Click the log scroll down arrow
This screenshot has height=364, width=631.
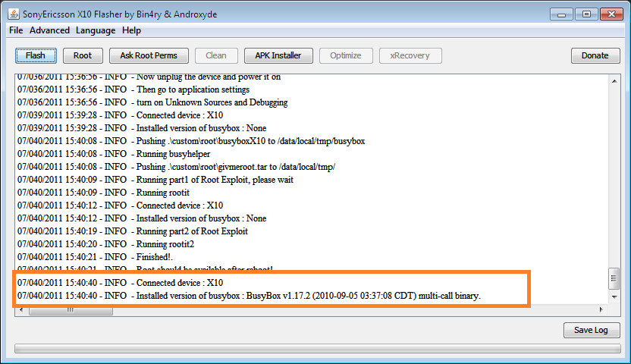(x=614, y=297)
